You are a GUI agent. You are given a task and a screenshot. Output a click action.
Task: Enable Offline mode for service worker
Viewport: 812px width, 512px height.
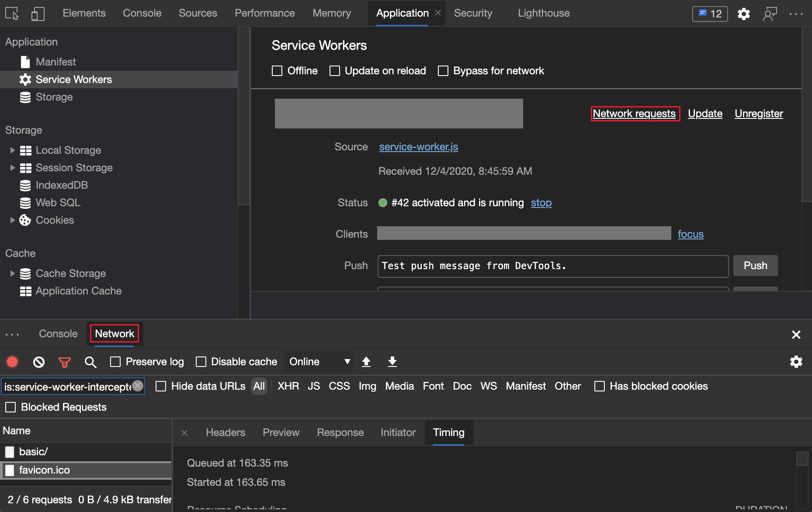coord(277,70)
